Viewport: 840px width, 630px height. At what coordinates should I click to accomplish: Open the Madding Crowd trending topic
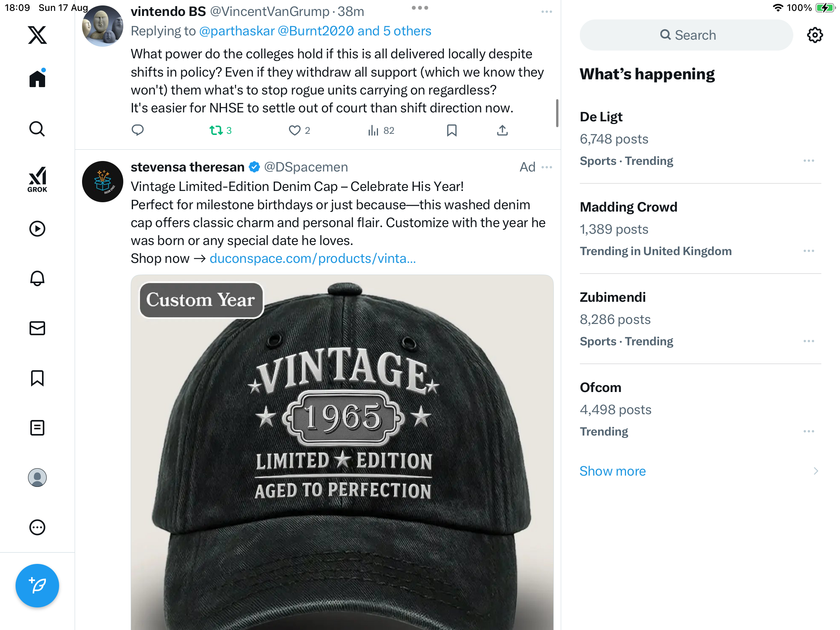628,207
